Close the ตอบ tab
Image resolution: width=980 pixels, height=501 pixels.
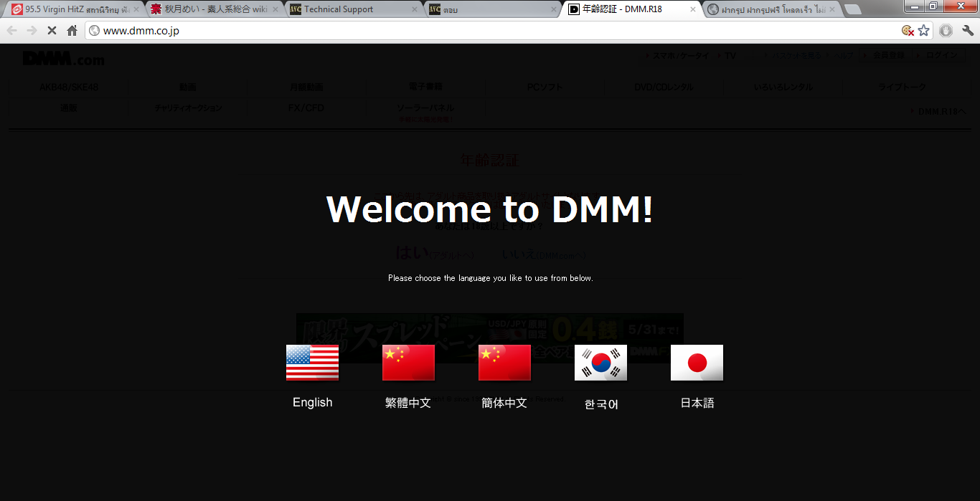pos(555,9)
